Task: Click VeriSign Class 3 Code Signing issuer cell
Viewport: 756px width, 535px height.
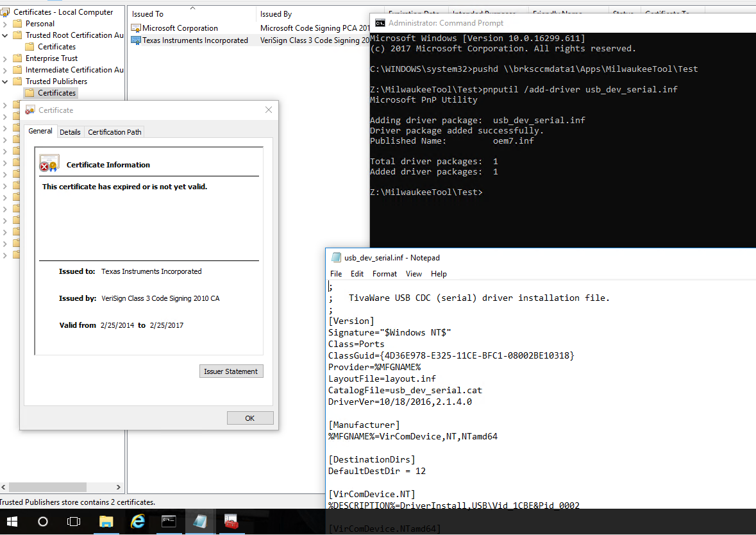Action: click(x=314, y=40)
